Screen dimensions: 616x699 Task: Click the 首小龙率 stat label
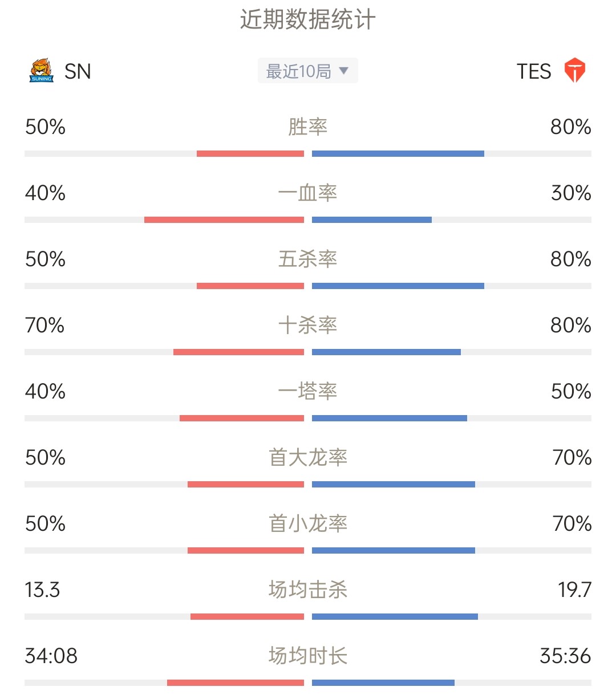pos(308,523)
